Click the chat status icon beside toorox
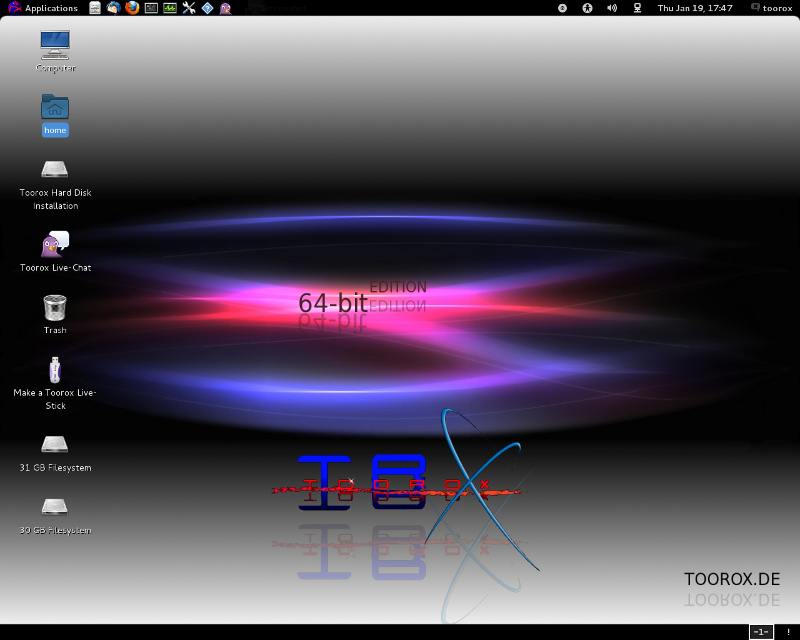 [755, 7]
